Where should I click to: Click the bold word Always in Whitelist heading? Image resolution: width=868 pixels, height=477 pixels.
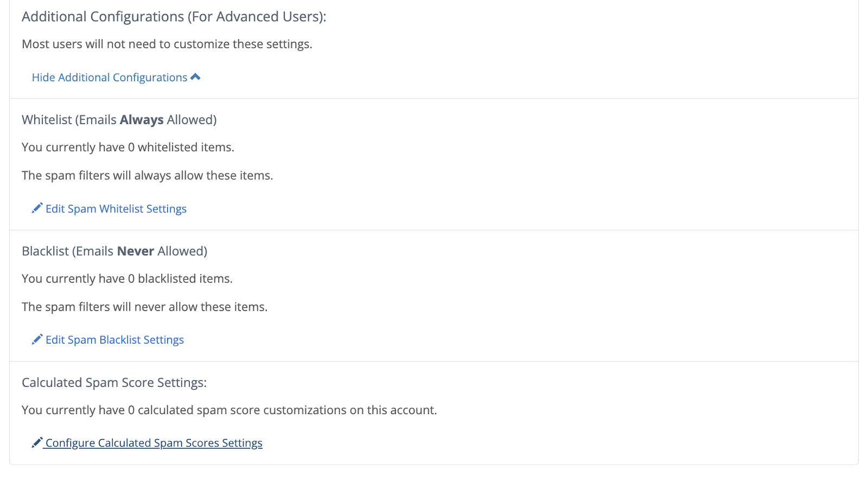141,120
